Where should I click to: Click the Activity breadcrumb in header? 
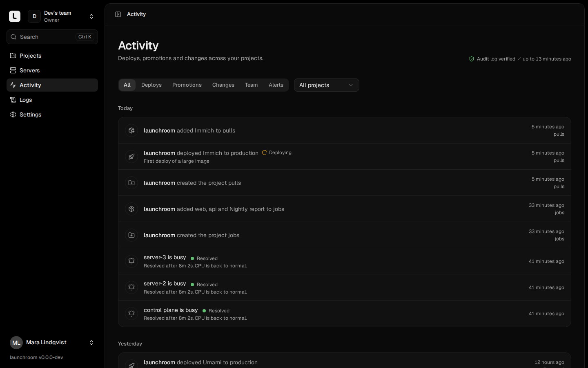[136, 14]
